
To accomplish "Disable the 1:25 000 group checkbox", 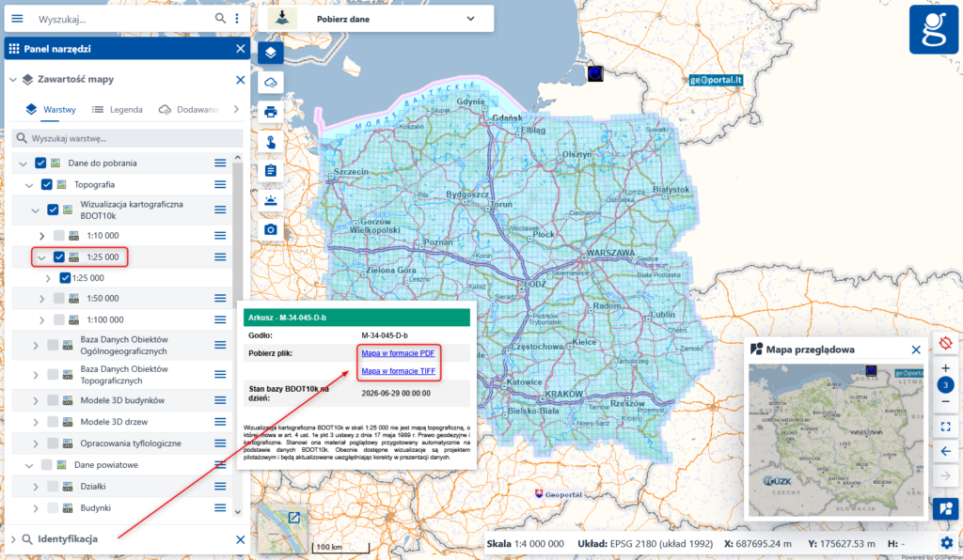I will click(59, 257).
